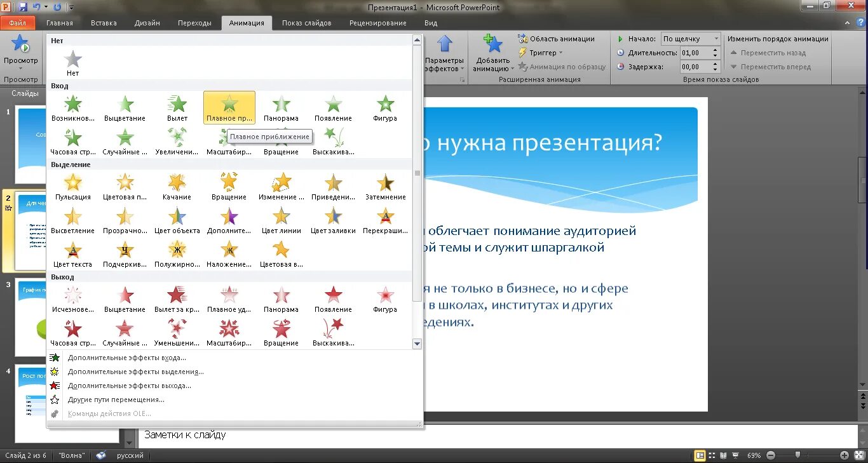This screenshot has width=868, height=463.
Task: Switch to the Переходы tab
Action: [194, 23]
